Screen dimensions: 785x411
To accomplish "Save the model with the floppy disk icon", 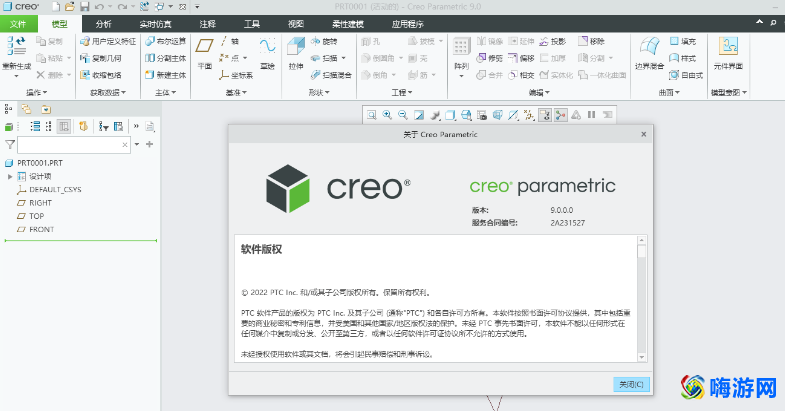I will (85, 7).
